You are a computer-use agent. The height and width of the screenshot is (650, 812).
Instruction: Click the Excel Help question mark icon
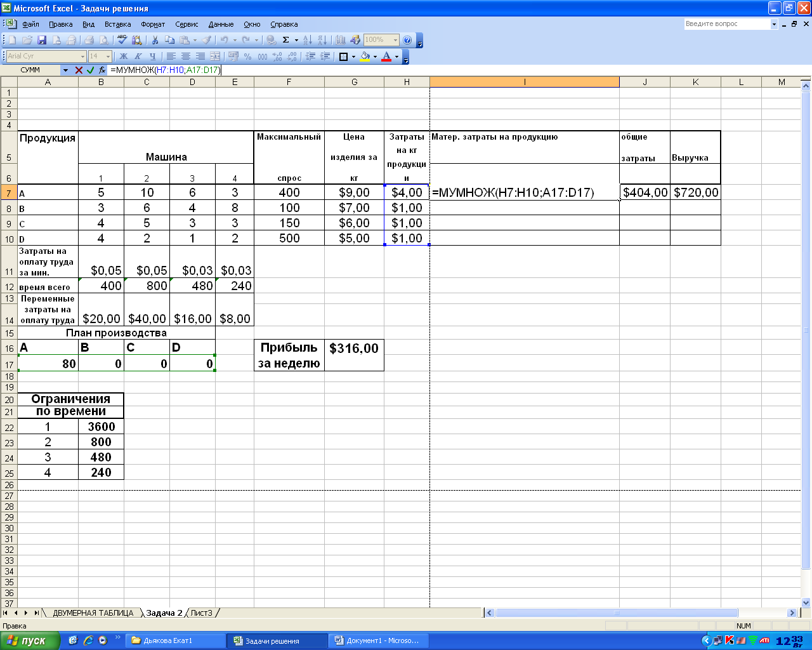[407, 40]
